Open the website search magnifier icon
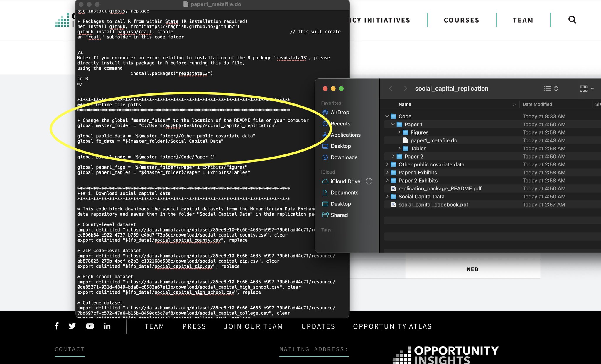The height and width of the screenshot is (364, 601). click(x=572, y=20)
